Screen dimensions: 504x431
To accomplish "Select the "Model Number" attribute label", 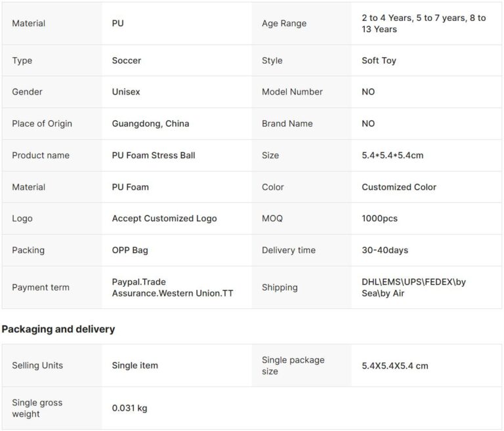I will tap(292, 92).
